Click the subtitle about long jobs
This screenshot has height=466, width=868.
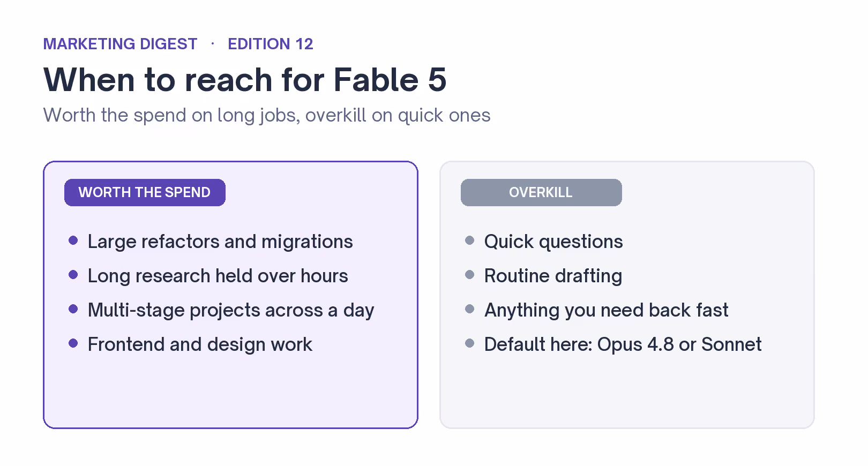click(267, 115)
